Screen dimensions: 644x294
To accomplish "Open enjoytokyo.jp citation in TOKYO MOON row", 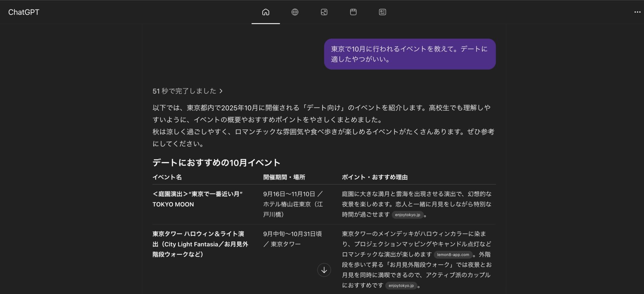I will [x=407, y=215].
